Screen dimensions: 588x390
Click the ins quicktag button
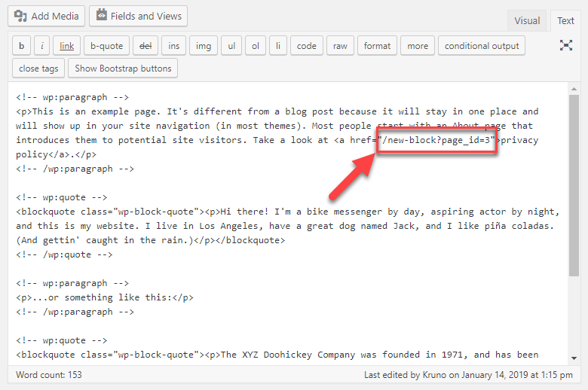(x=173, y=46)
